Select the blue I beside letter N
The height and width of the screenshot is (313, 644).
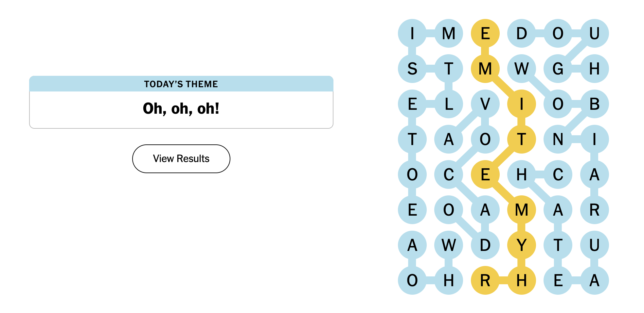click(594, 140)
